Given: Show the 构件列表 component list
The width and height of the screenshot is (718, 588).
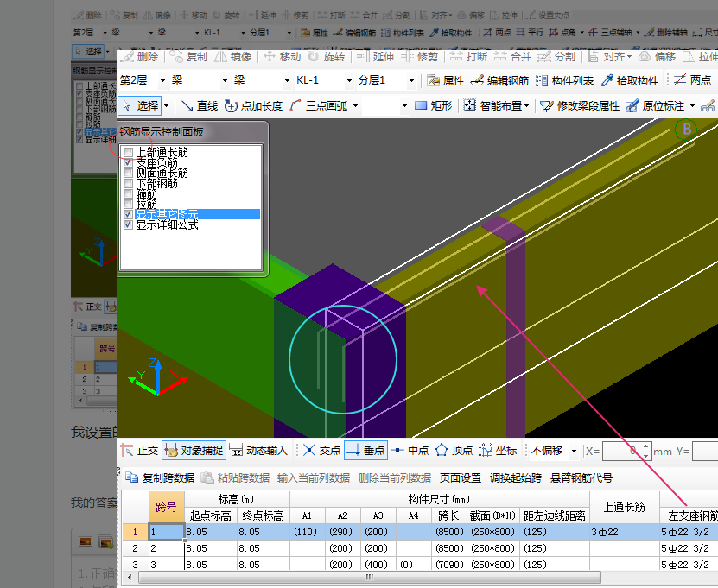Looking at the screenshot, I should pyautogui.click(x=564, y=80).
